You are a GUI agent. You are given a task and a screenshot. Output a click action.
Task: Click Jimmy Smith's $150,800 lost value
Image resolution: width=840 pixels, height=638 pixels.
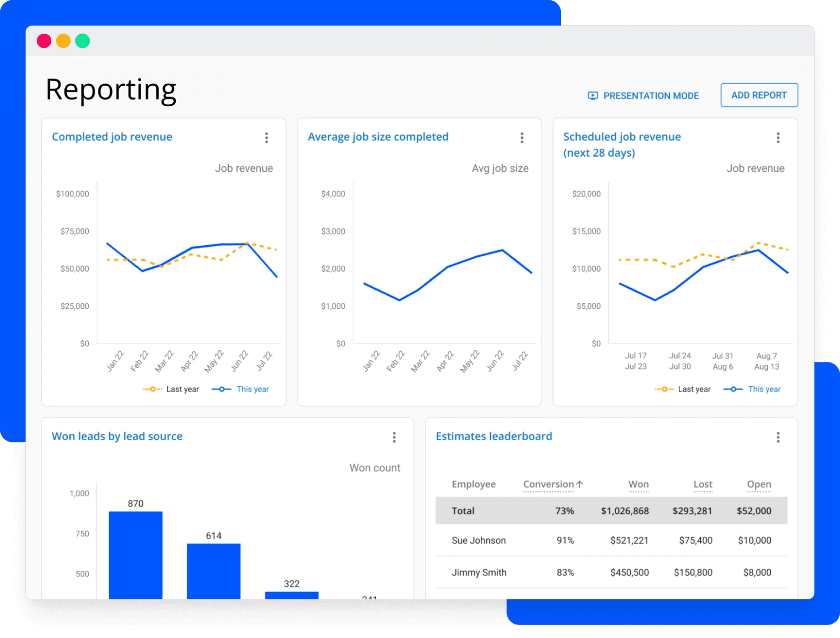pyautogui.click(x=693, y=572)
